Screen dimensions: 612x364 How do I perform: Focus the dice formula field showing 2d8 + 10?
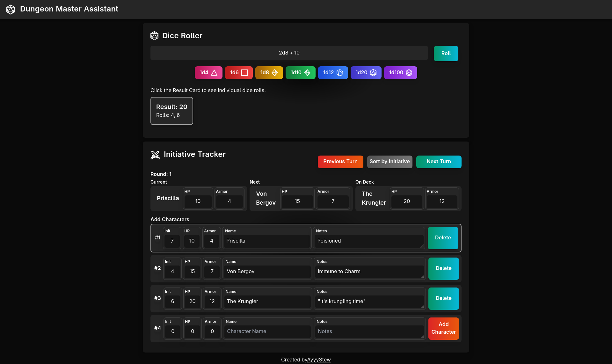[289, 53]
